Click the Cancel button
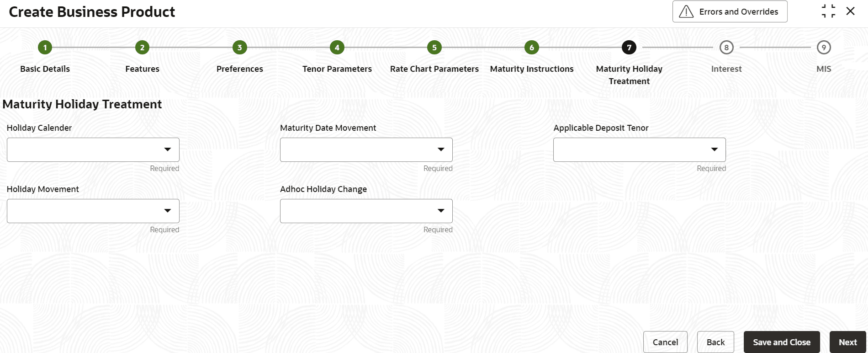The height and width of the screenshot is (353, 868). [665, 342]
